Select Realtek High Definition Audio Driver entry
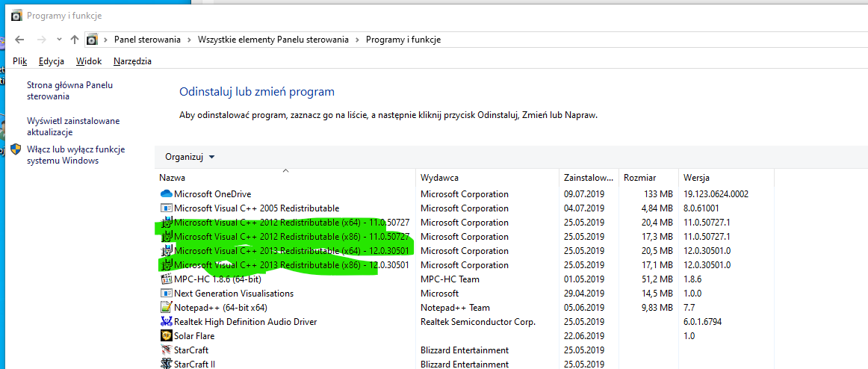868x369 pixels. coord(245,321)
